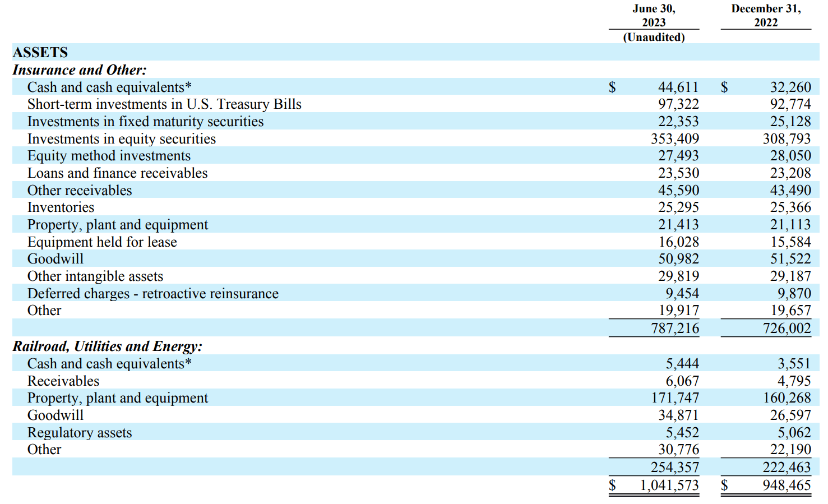Click the value 21,413
The height and width of the screenshot is (504, 828).
678,225
